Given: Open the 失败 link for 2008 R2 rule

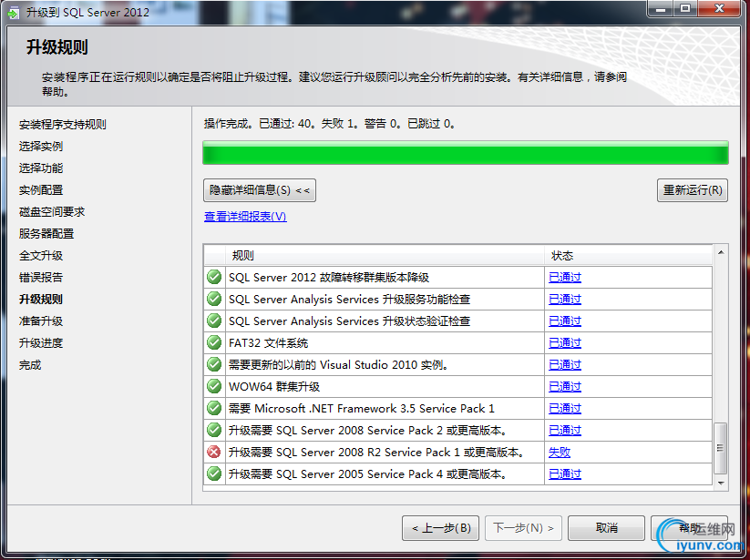Looking at the screenshot, I should point(560,452).
